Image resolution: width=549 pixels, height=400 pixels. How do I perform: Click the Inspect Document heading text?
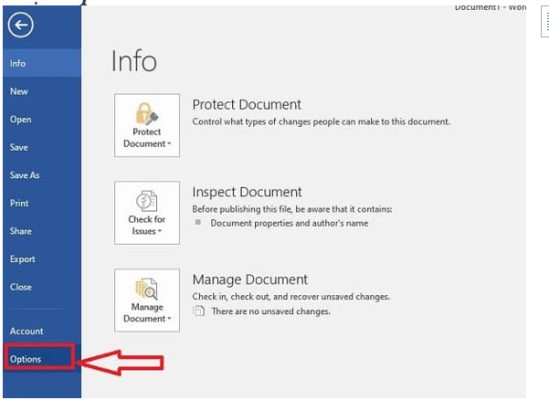pos(247,192)
